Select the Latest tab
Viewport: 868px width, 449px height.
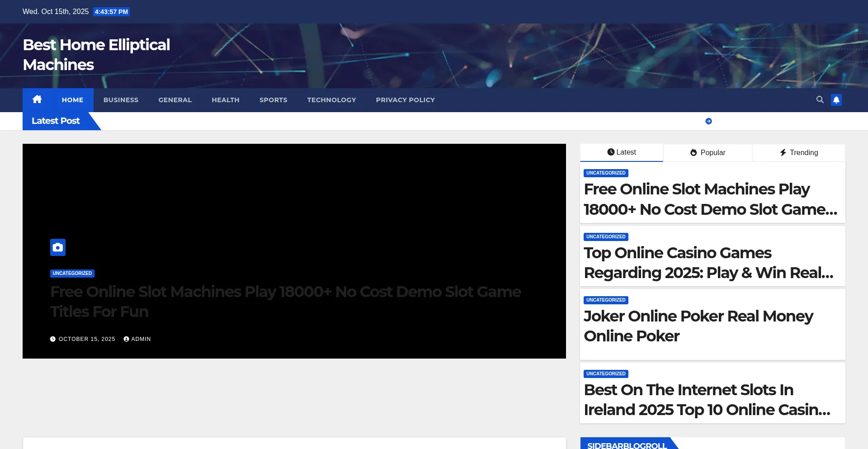[x=621, y=152]
